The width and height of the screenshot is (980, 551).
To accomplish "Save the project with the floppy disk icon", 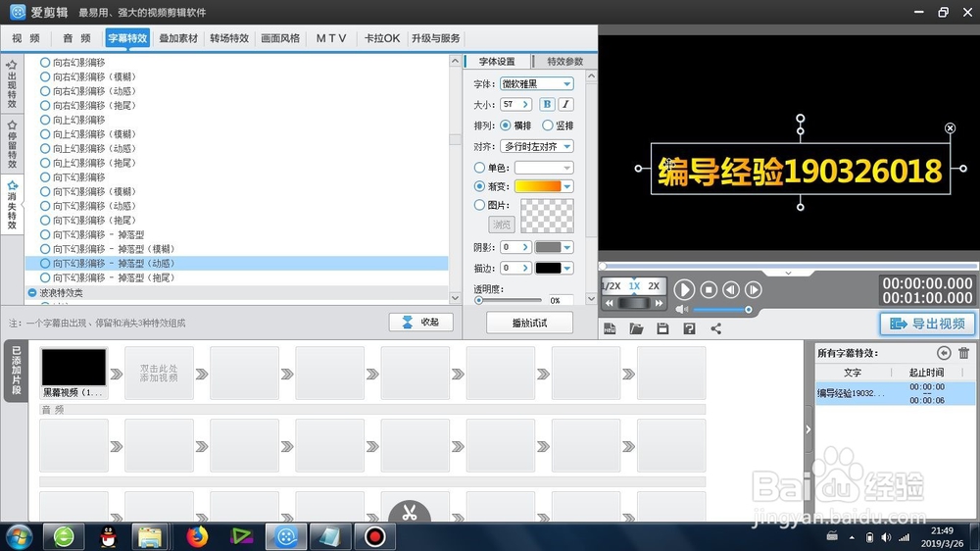I will click(662, 329).
